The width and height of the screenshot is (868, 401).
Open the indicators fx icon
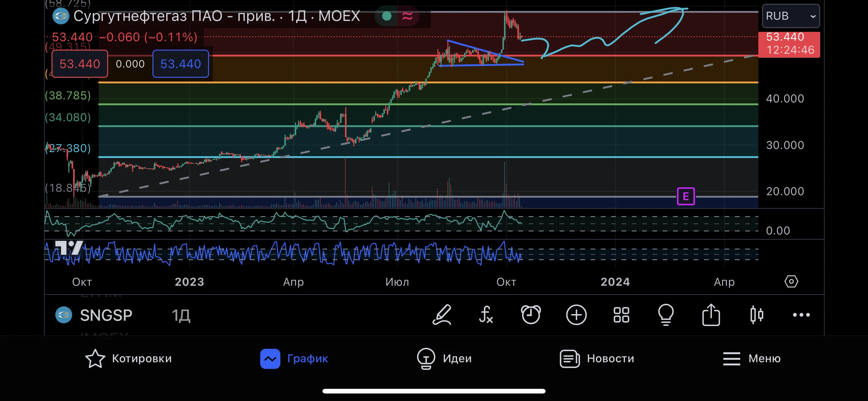coord(486,315)
